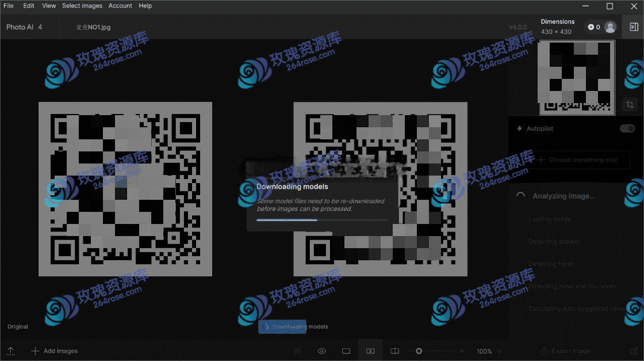Open the View menu

49,6
